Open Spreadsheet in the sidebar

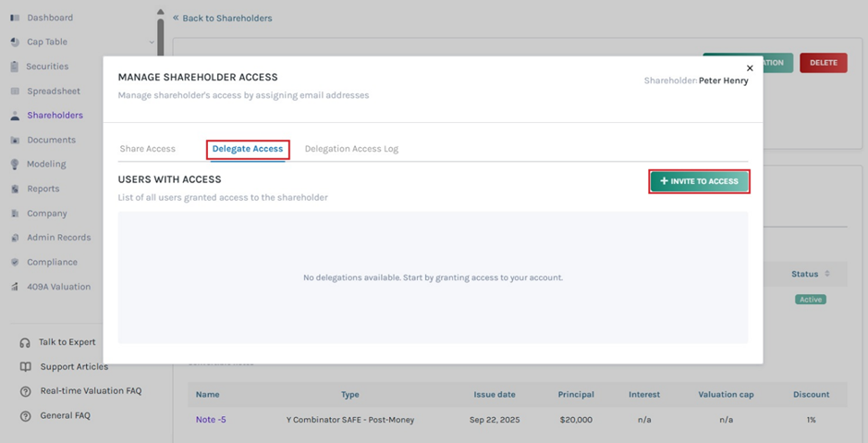coord(54,91)
